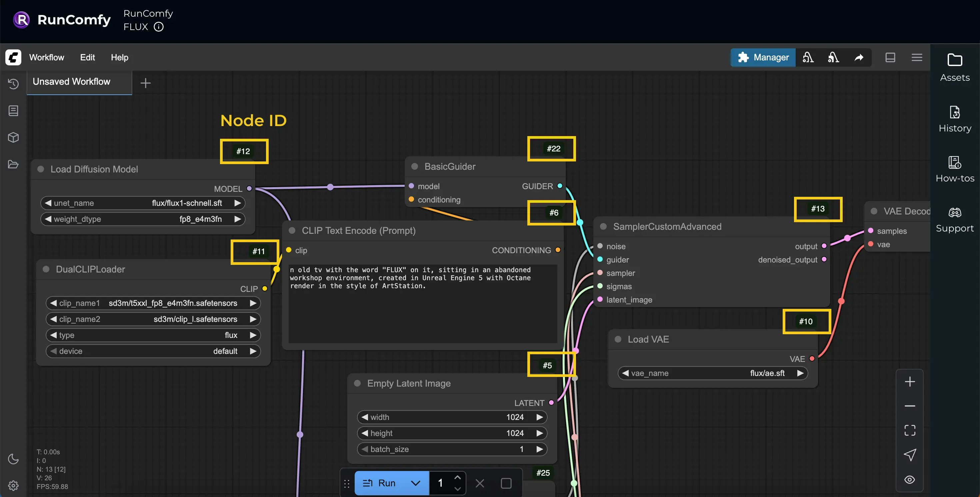The image size is (980, 497).
Task: Collapse the DualCLIPLoader node dot
Action: click(46, 270)
